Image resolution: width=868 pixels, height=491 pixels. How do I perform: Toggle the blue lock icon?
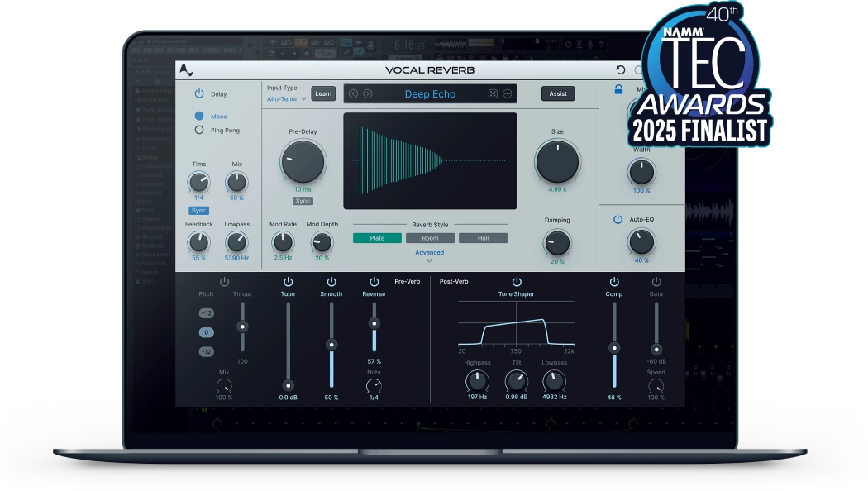pyautogui.click(x=618, y=89)
